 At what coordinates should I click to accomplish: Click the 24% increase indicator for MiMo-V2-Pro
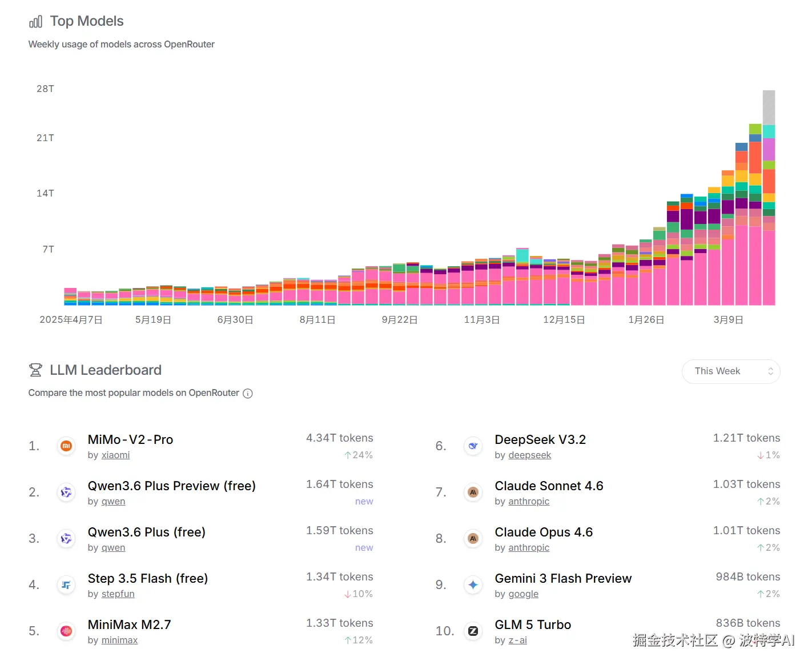[x=359, y=455]
